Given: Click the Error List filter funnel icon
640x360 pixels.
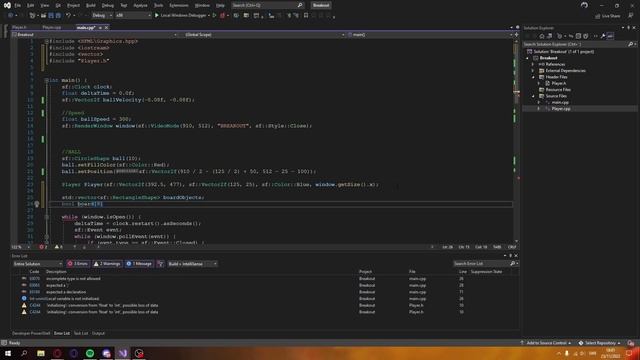Looking at the screenshot, I should [160, 264].
